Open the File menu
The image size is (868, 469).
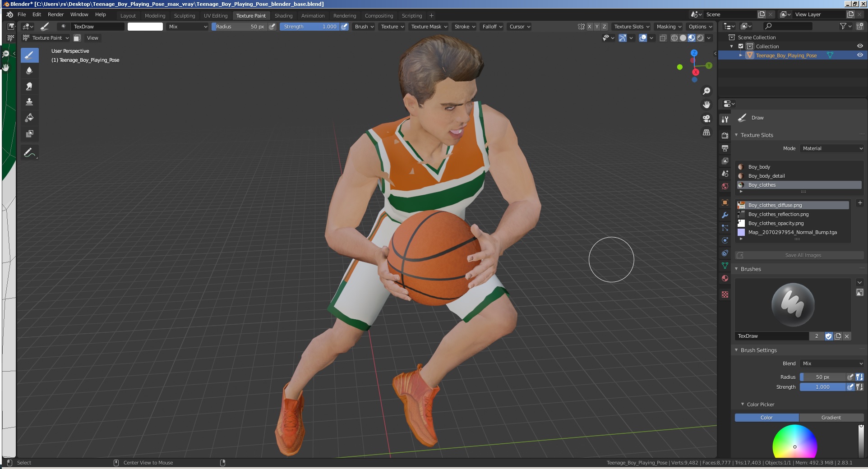(22, 14)
